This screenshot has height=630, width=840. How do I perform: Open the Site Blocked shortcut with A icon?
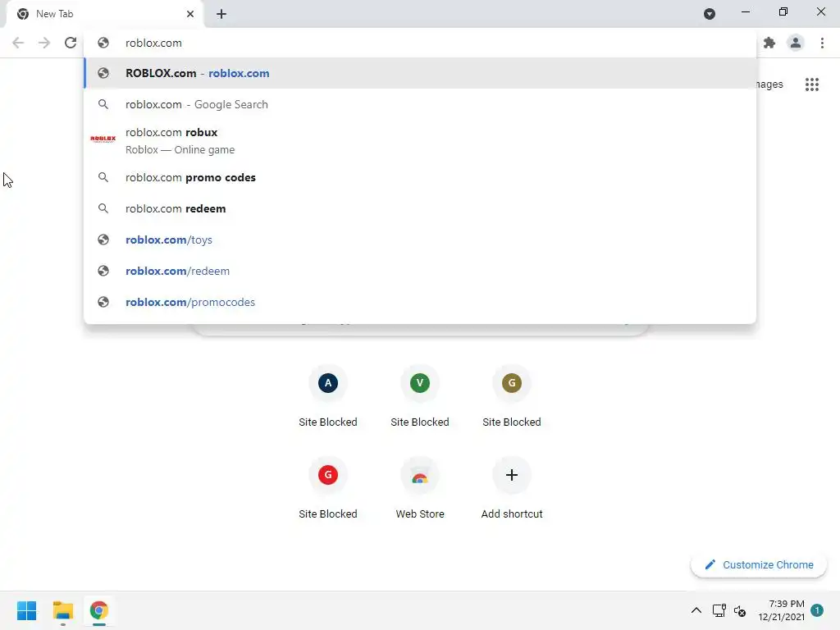(328, 396)
